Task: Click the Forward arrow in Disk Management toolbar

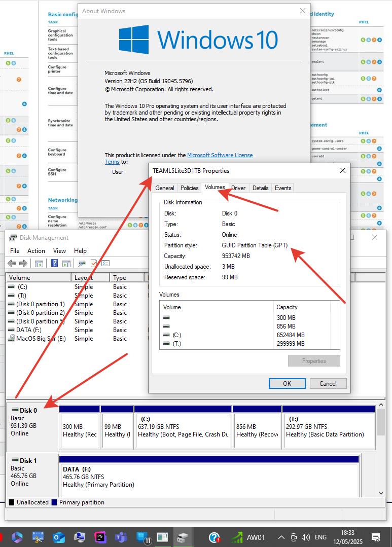Action: pyautogui.click(x=23, y=264)
